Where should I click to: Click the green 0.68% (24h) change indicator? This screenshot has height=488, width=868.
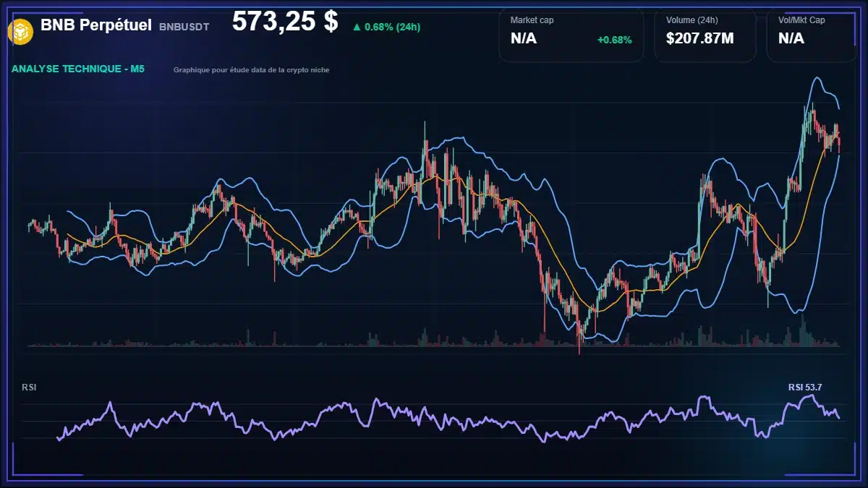point(386,27)
